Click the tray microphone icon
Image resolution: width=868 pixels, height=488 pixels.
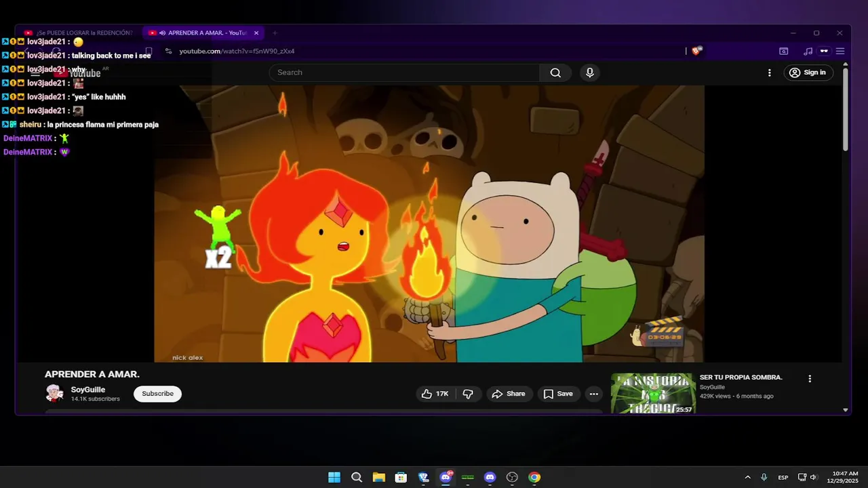pos(764,477)
